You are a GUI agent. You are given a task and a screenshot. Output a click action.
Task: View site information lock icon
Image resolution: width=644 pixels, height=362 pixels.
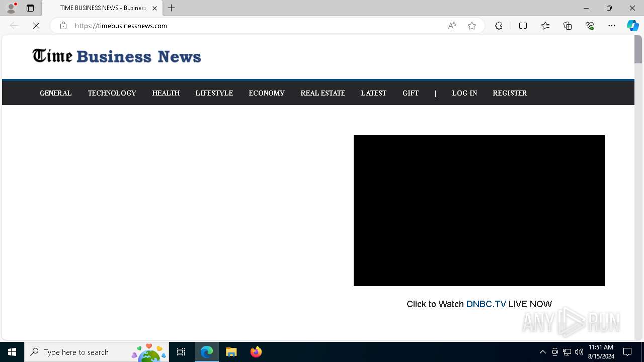click(x=63, y=26)
